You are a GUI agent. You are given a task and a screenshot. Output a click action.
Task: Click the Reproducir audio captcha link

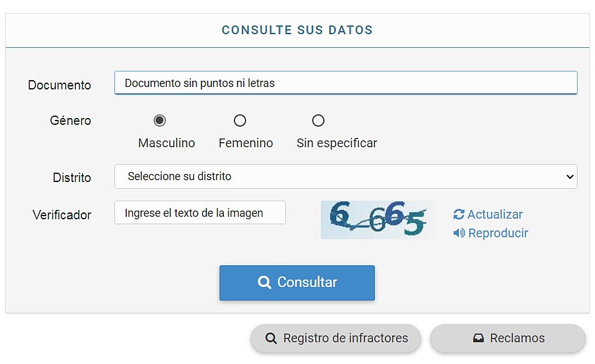498,234
